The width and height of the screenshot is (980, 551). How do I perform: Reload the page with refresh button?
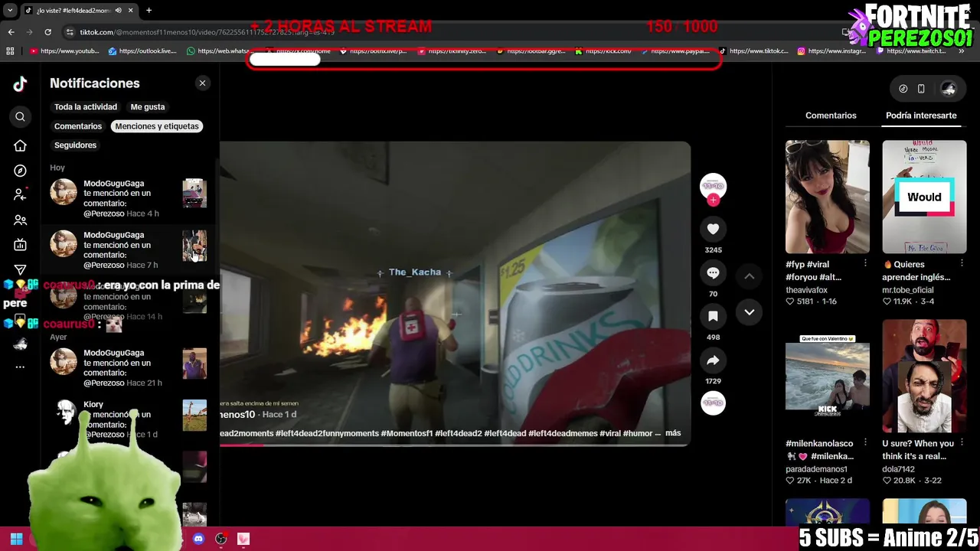pyautogui.click(x=47, y=32)
